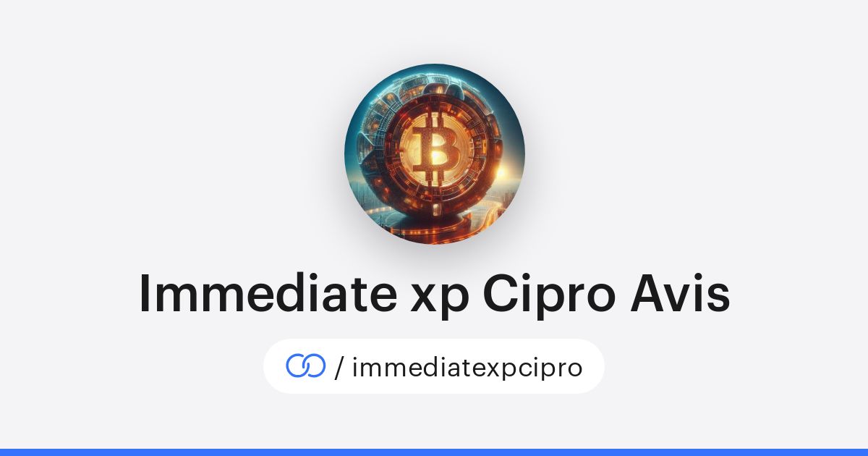This screenshot has width=868, height=456.
Task: Click the letter I starting the title
Action: point(144,294)
